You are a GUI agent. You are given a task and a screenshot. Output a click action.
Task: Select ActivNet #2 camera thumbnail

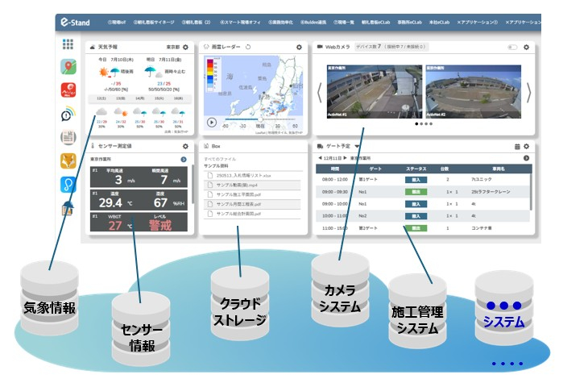474,93
